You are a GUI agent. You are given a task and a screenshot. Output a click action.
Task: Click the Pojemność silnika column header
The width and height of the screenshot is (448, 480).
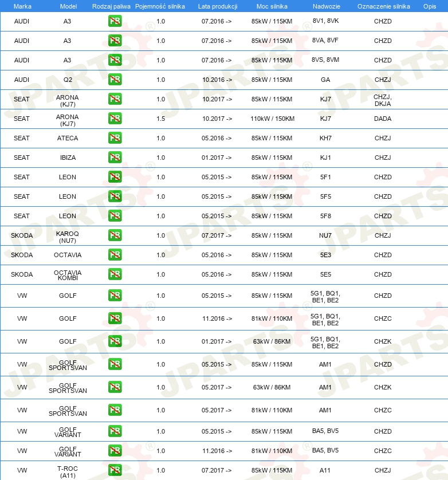(160, 6)
